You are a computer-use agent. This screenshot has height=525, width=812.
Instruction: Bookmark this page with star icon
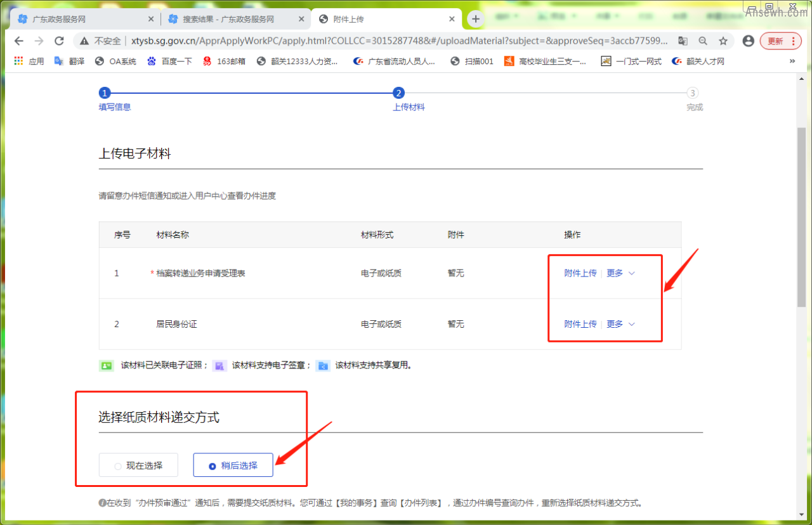[723, 41]
